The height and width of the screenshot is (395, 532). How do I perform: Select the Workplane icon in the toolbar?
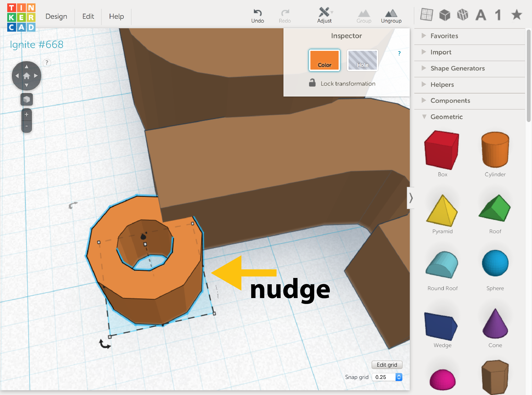(x=427, y=15)
